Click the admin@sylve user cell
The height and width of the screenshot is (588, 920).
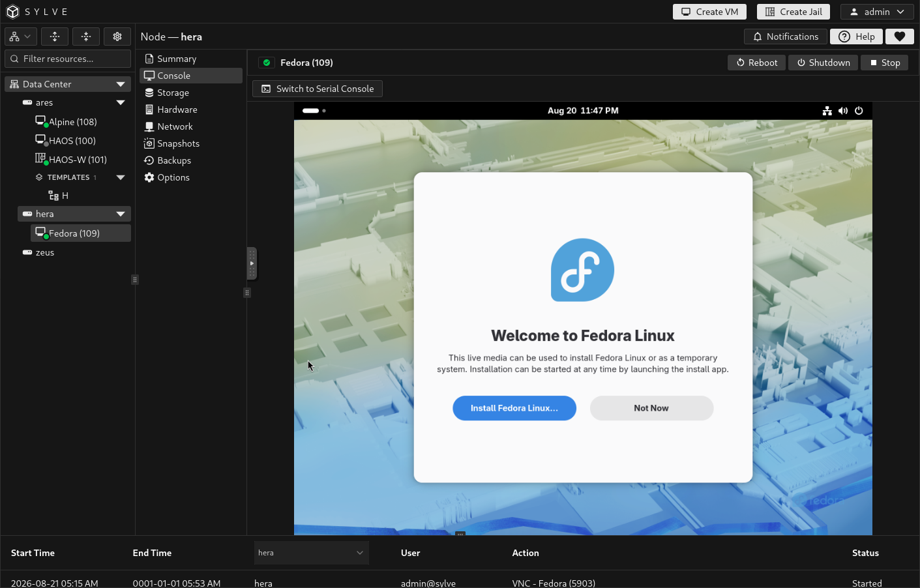[428, 583]
